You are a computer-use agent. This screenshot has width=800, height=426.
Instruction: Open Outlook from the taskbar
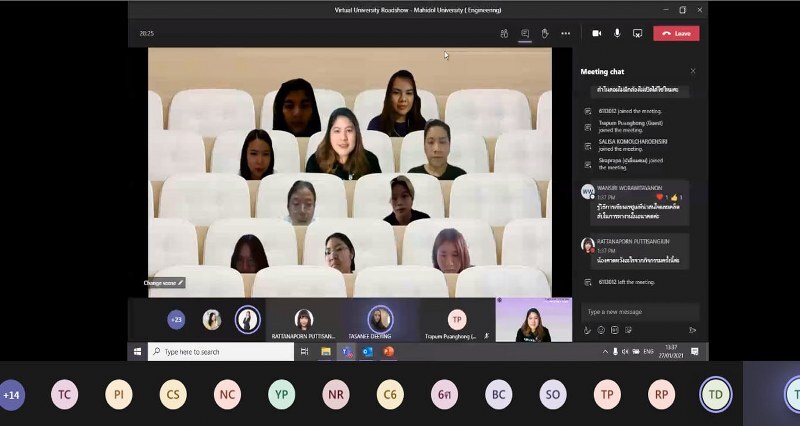[367, 352]
